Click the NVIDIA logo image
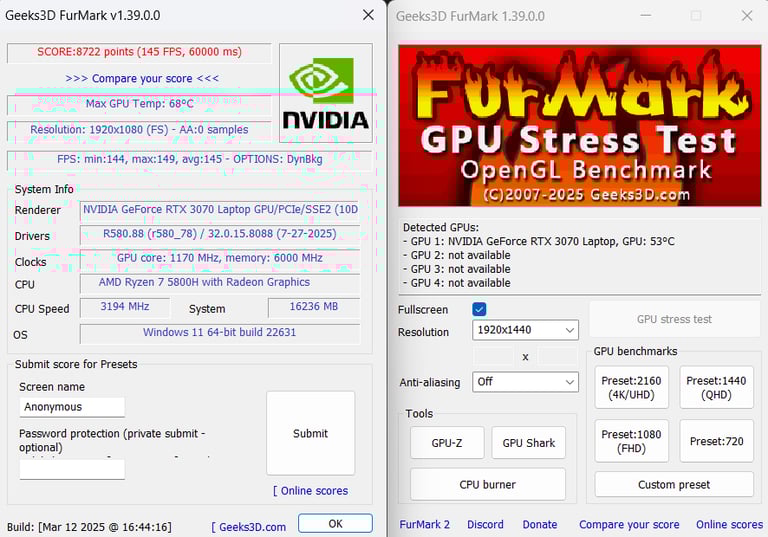The image size is (768, 537). pos(326,93)
